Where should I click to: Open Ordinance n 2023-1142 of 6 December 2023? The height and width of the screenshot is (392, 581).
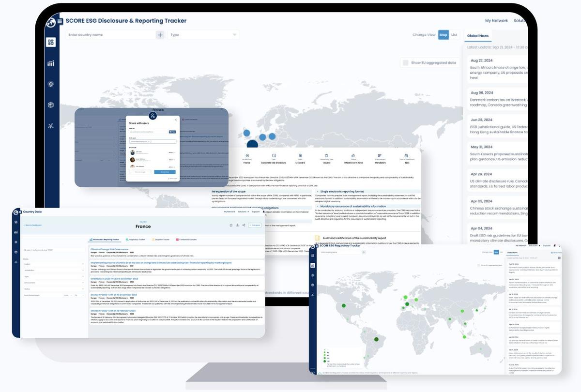(114, 279)
